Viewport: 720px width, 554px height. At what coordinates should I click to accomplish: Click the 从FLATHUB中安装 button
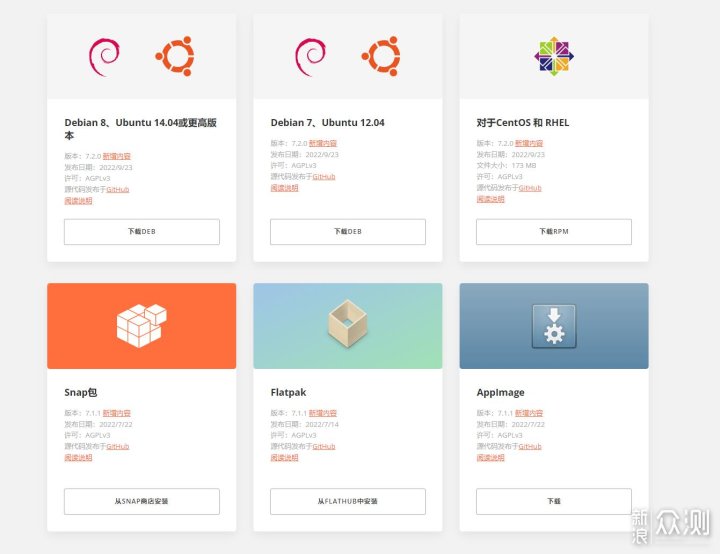click(348, 501)
